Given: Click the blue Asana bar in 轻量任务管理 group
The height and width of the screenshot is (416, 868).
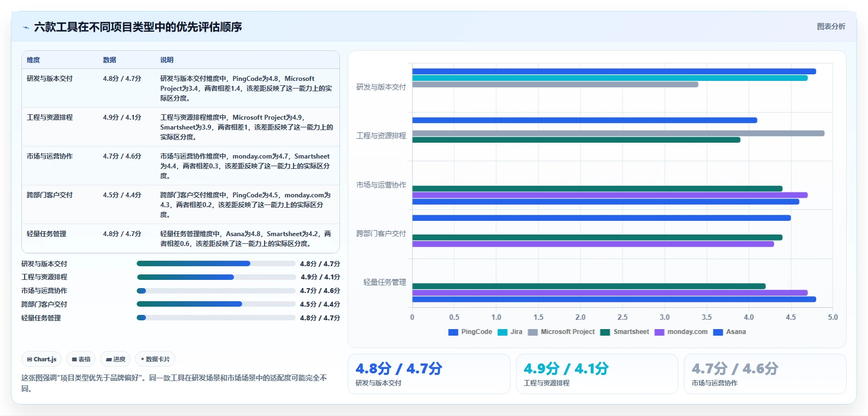Looking at the screenshot, I should tap(614, 299).
